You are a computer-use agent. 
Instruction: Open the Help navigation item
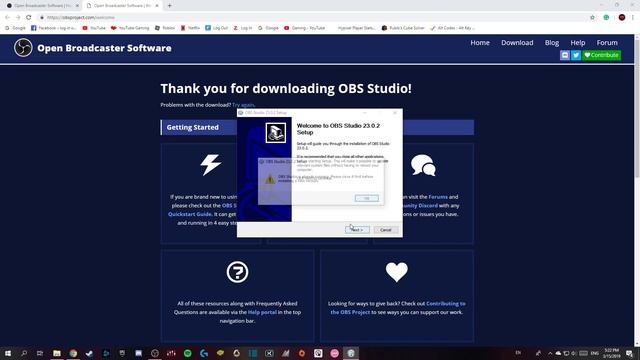coord(578,42)
